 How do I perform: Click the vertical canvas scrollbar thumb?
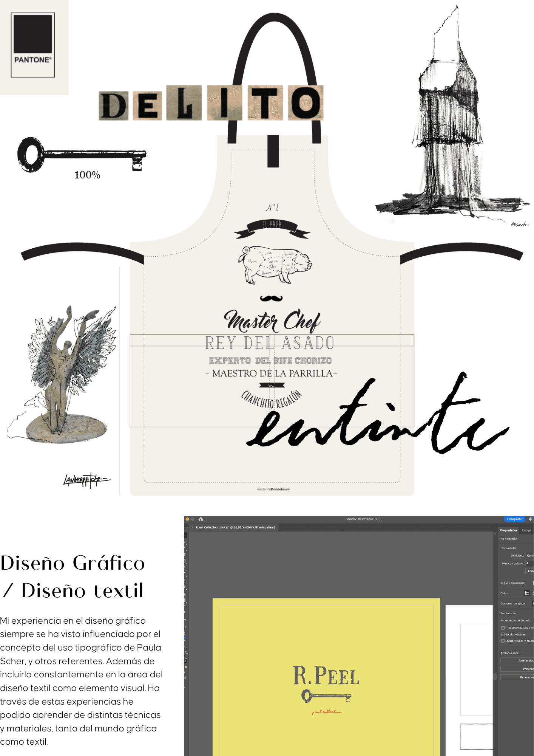point(495,676)
